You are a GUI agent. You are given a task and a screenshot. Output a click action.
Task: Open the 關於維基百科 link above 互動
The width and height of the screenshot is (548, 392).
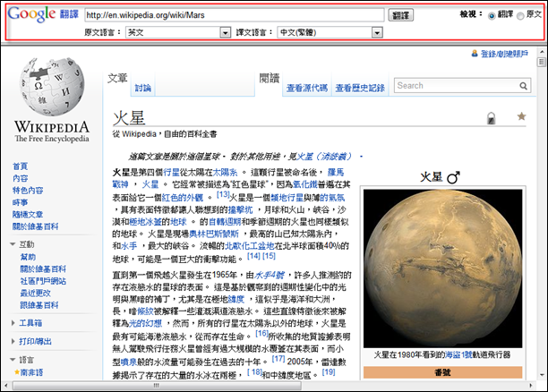click(36, 226)
